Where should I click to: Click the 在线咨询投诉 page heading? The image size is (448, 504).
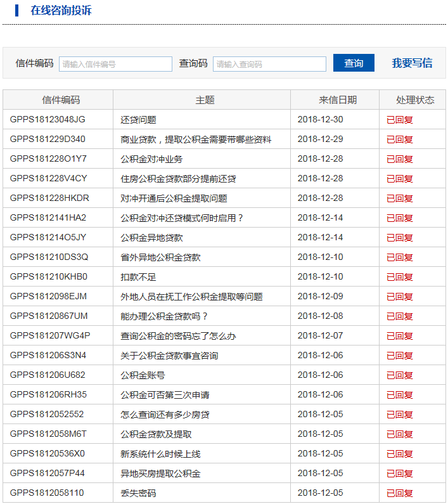pyautogui.click(x=61, y=10)
